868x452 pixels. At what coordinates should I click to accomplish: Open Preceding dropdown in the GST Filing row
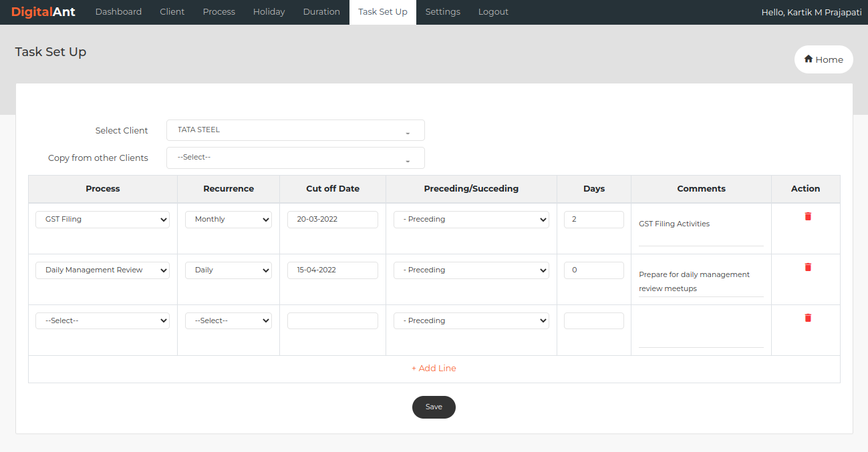pos(471,220)
